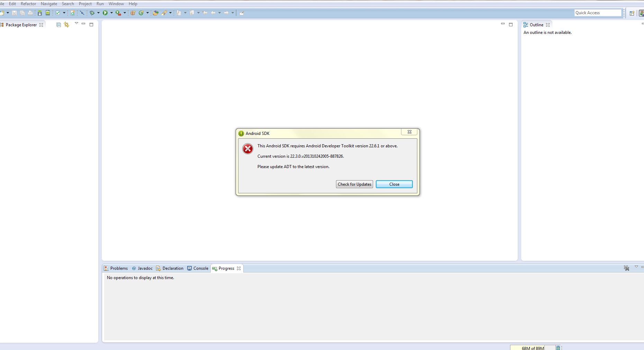Open the Run dropdown arrow
Screen dimensions: 644x350
coord(111,13)
